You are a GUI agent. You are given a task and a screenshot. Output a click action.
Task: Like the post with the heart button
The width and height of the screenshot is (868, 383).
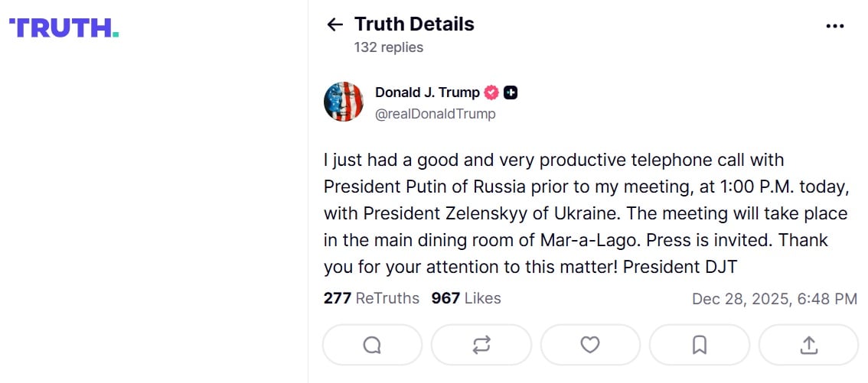point(590,346)
